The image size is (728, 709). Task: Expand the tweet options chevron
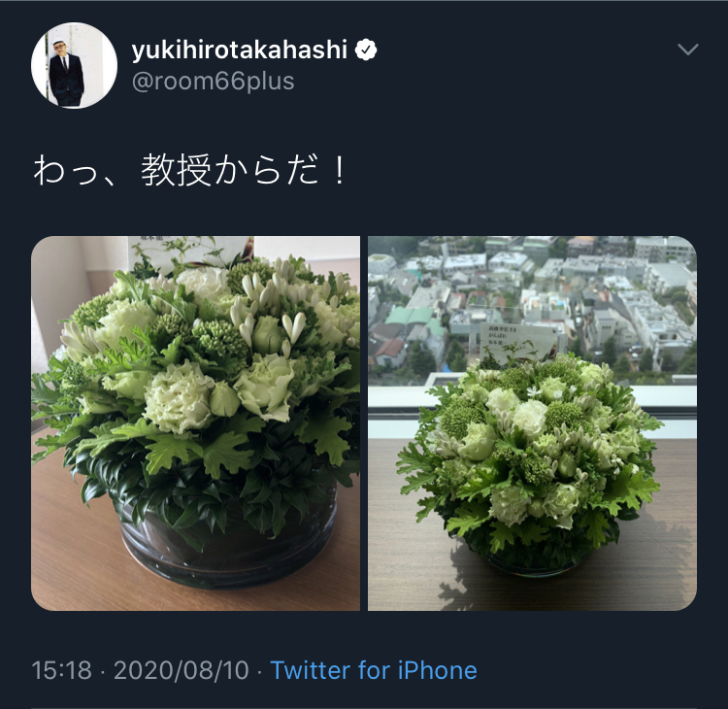click(x=687, y=50)
